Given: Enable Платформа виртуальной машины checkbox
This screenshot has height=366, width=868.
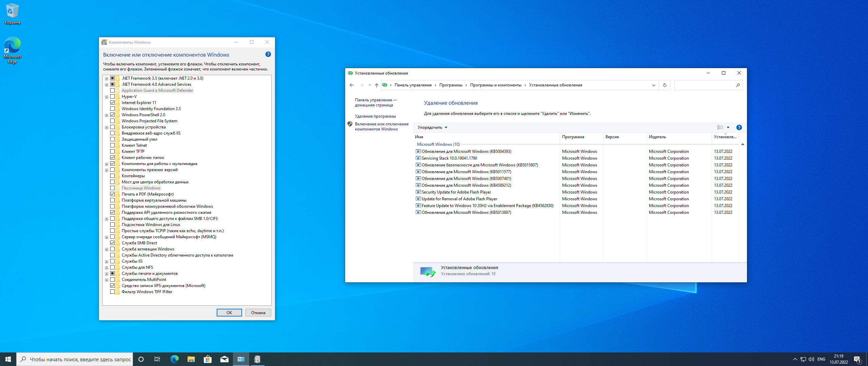Looking at the screenshot, I should point(112,200).
